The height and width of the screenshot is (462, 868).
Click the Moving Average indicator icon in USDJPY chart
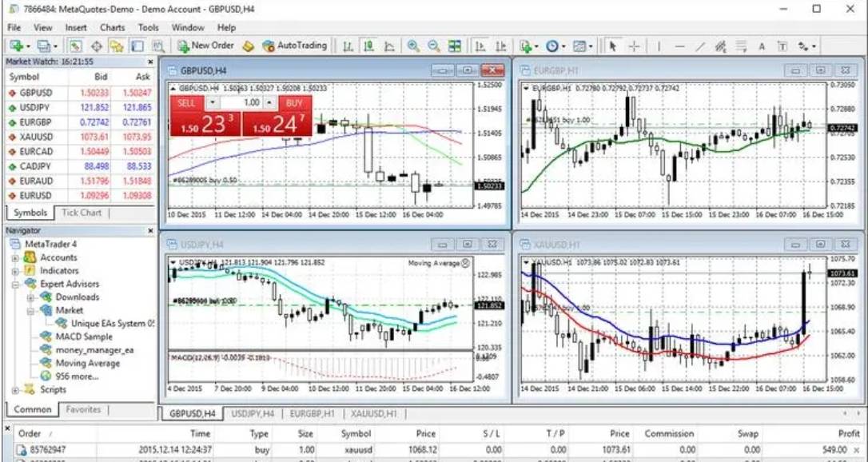(x=465, y=263)
